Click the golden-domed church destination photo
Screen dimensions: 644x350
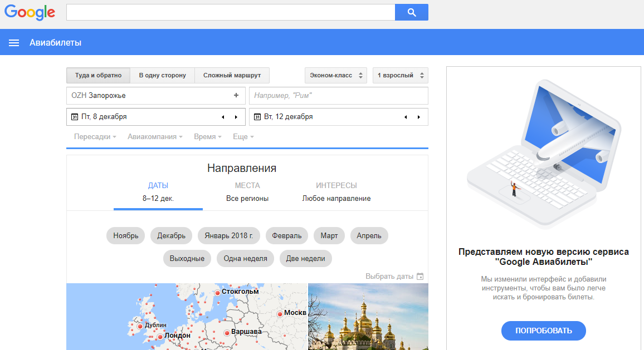pyautogui.click(x=368, y=317)
